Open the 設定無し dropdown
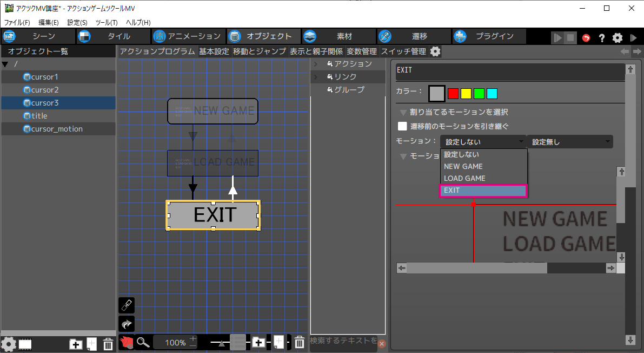This screenshot has width=644, height=353. tap(570, 142)
